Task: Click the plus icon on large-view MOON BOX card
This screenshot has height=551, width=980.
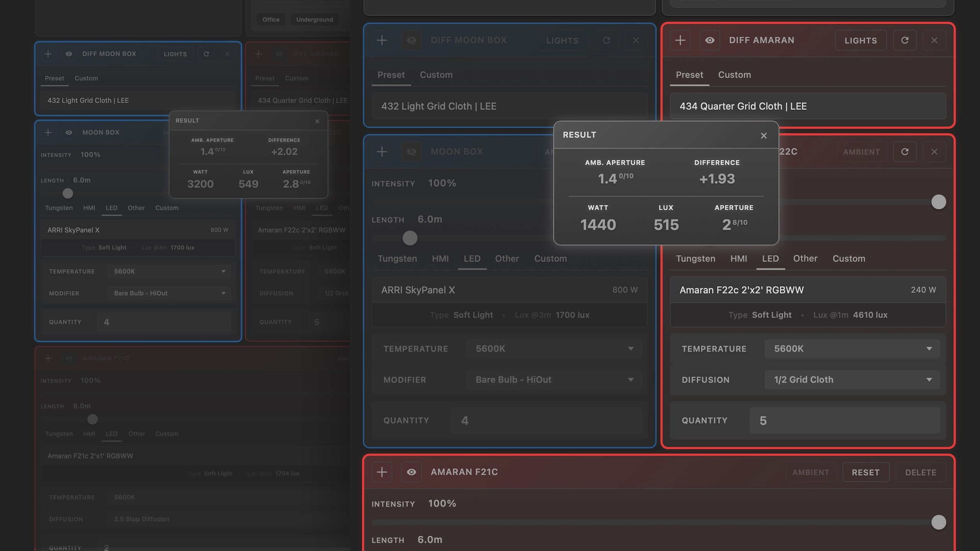Action: click(x=382, y=152)
